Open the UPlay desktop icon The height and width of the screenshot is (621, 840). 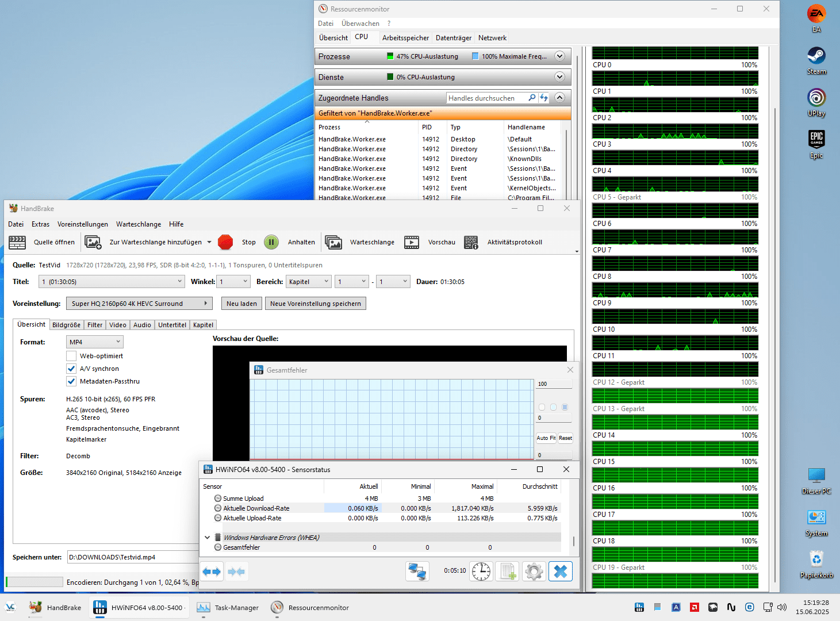[816, 102]
